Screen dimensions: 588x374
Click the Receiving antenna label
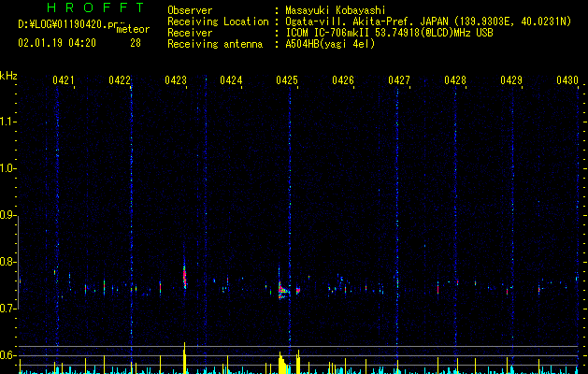[x=215, y=44]
